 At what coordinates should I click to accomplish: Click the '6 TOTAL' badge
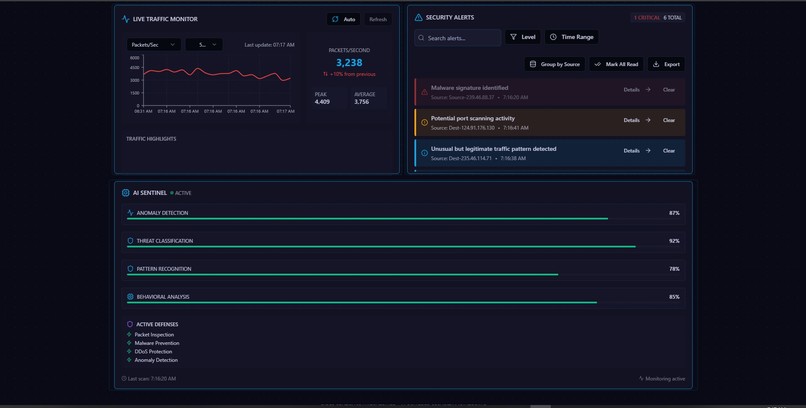tap(672, 17)
